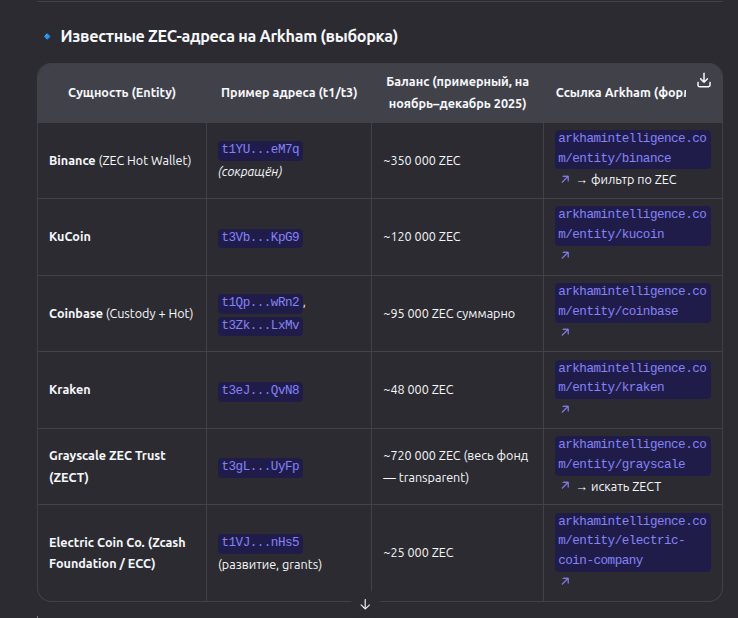738x618 pixels.
Task: Open external link arrow under Electric Coin URL
Action: pos(565,581)
